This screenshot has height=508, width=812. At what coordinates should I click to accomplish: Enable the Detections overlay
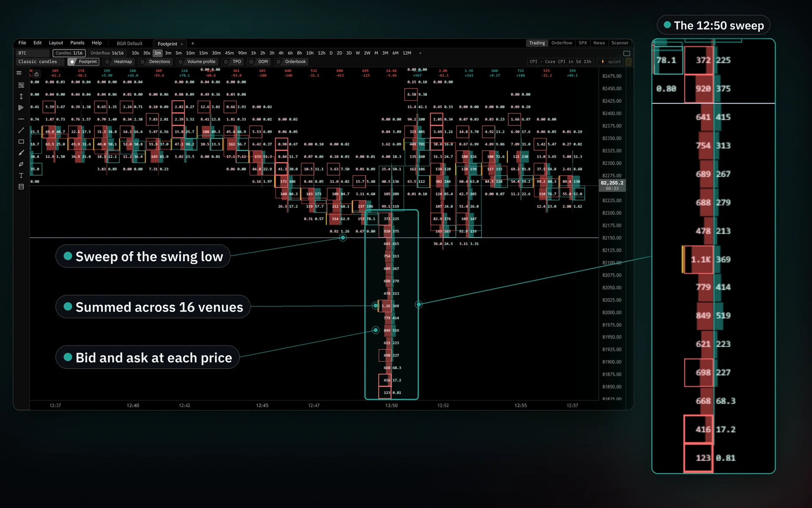click(x=155, y=62)
